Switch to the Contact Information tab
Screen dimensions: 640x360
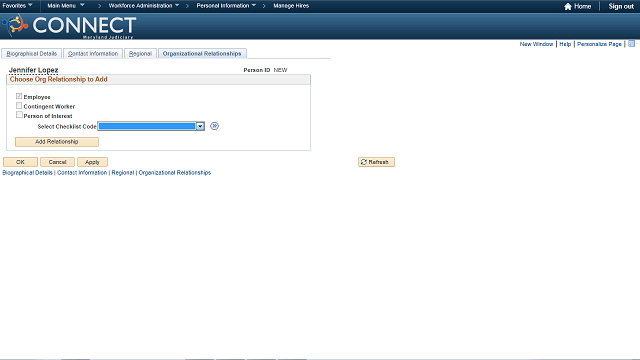[93, 53]
